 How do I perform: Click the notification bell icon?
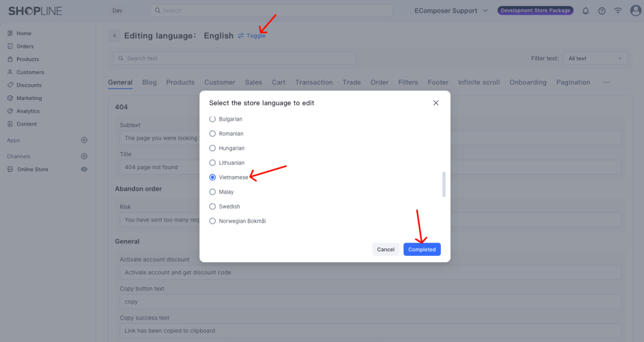pos(586,11)
